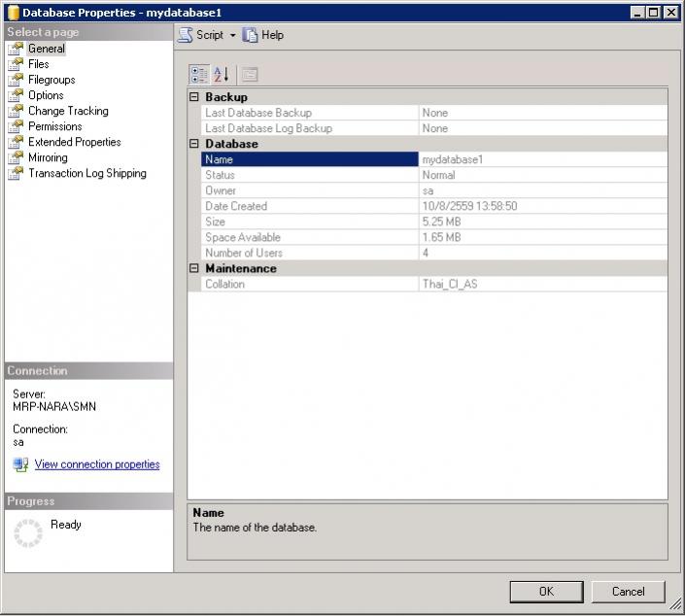The height and width of the screenshot is (616, 685).
Task: Click the Files page icon
Action: point(16,64)
